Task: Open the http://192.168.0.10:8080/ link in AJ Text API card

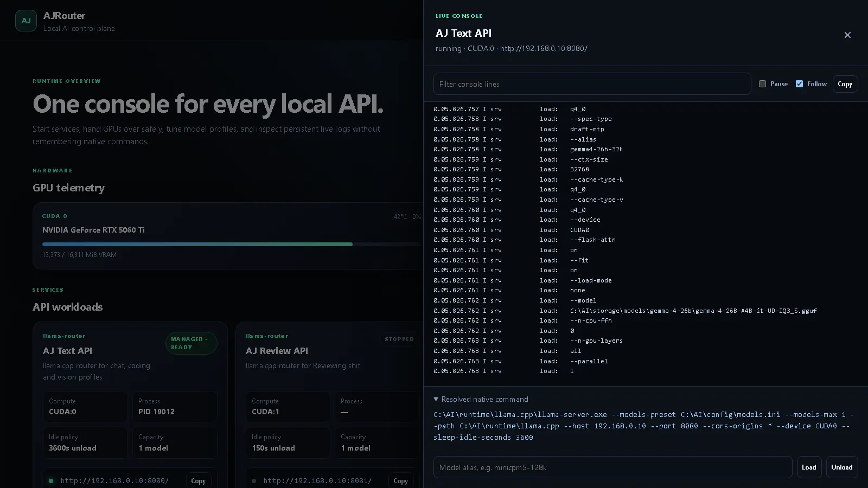Action: [x=114, y=480]
